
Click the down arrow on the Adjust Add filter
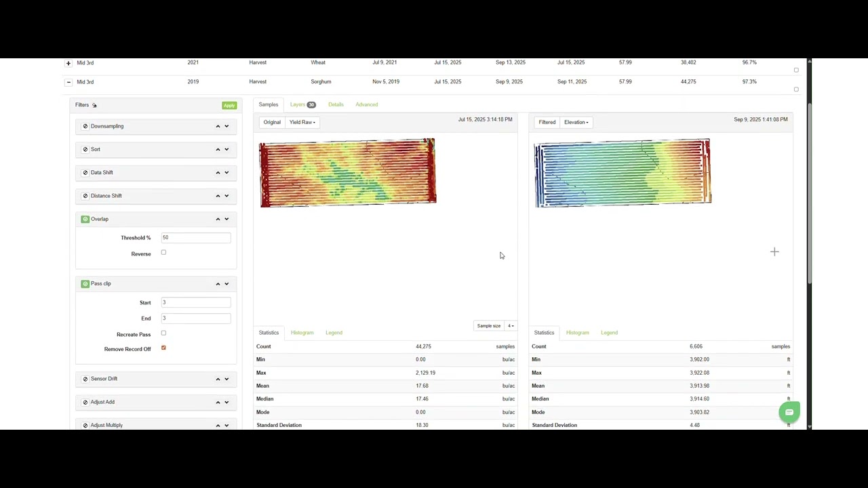[x=226, y=402]
